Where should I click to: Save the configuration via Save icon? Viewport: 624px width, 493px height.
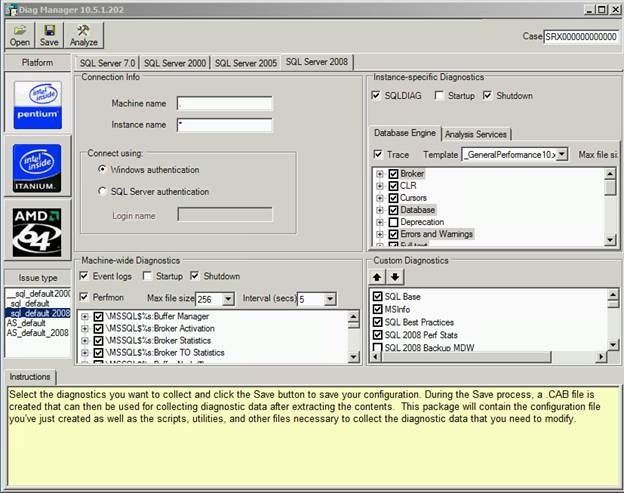pyautogui.click(x=49, y=35)
